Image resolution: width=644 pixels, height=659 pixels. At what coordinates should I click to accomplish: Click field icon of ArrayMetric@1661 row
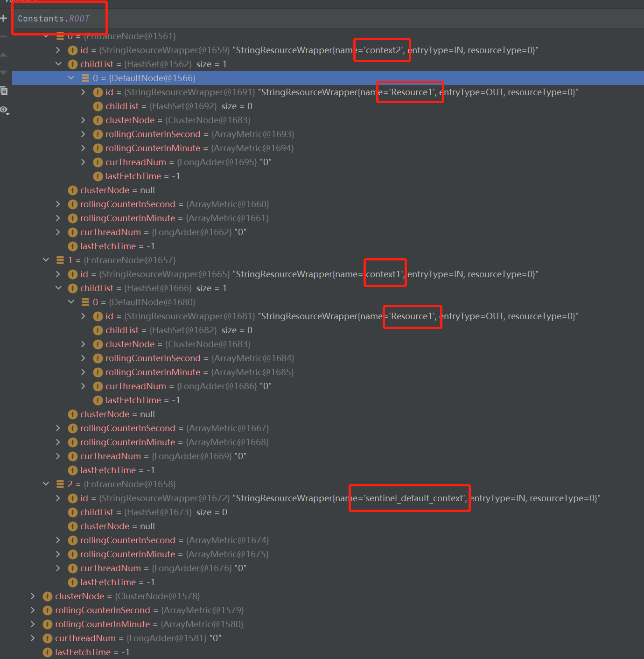pos(73,218)
